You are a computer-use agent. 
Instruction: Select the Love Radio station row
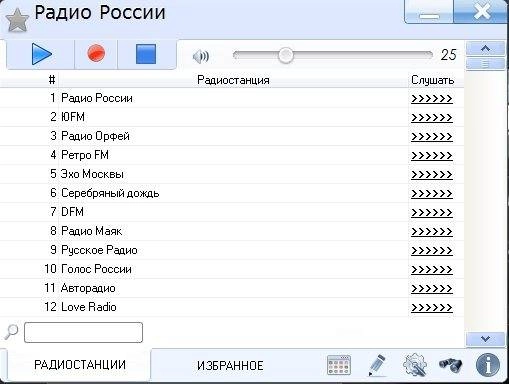(x=232, y=307)
